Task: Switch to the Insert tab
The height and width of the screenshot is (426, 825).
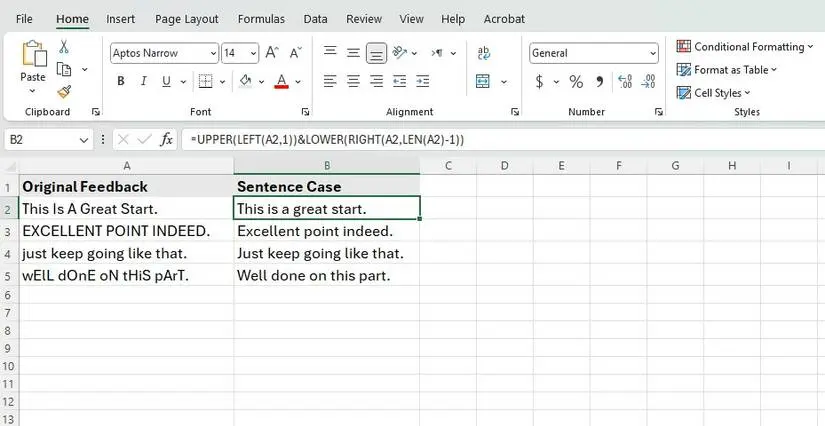Action: coord(120,19)
